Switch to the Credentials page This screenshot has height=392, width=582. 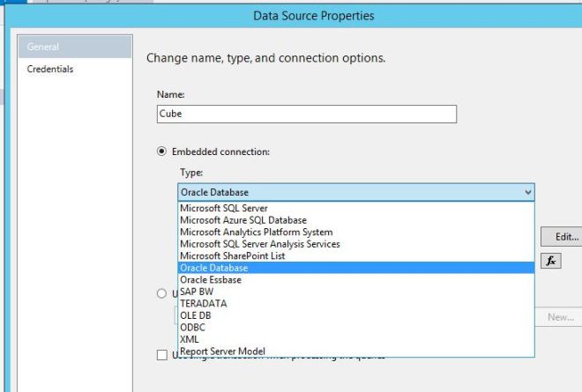(x=49, y=69)
